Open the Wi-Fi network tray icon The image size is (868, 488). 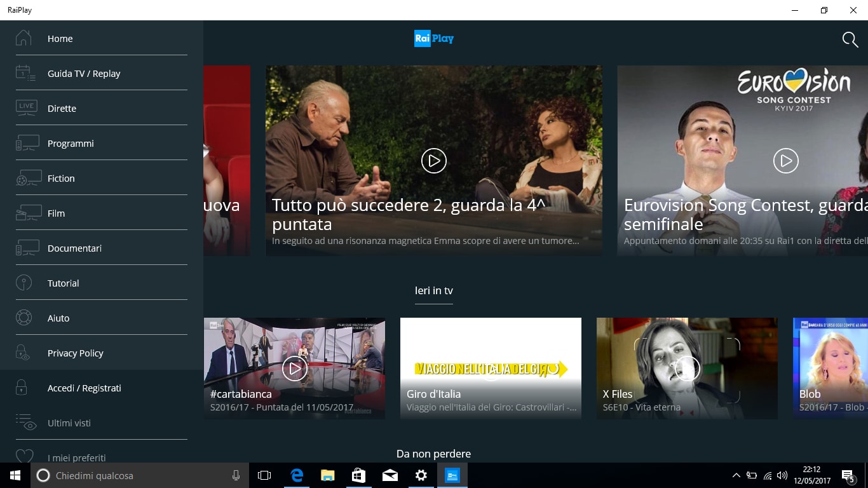pos(767,475)
